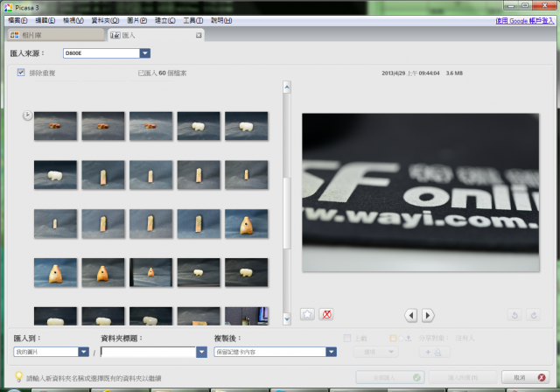The width and height of the screenshot is (560, 392).
Task: Click the lightbulb hint icon
Action: (x=18, y=376)
